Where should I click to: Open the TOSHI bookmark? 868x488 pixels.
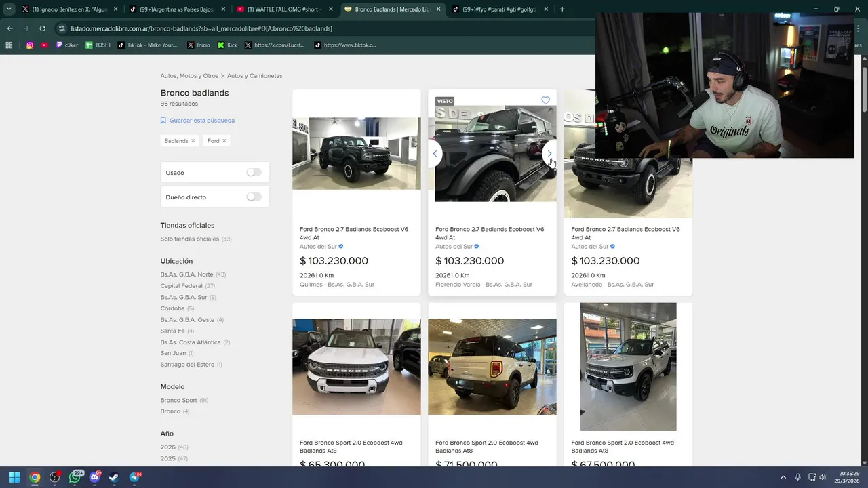click(x=98, y=45)
